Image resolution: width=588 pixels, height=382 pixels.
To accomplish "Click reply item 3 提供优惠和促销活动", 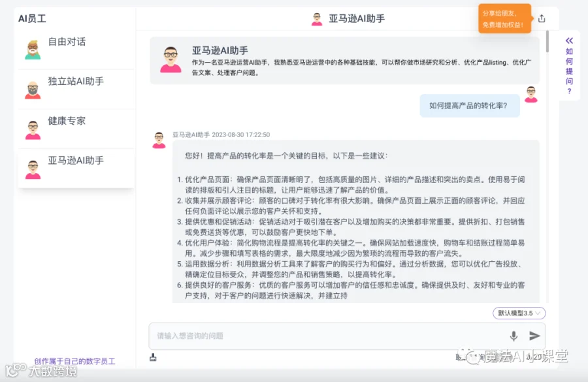I will pos(351,227).
